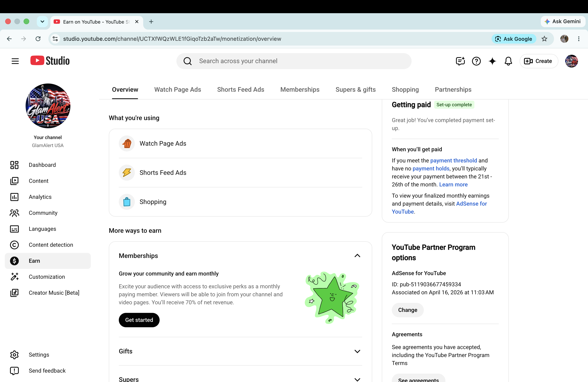Click the Change AdSense button
Image resolution: width=588 pixels, height=382 pixels.
(408, 310)
